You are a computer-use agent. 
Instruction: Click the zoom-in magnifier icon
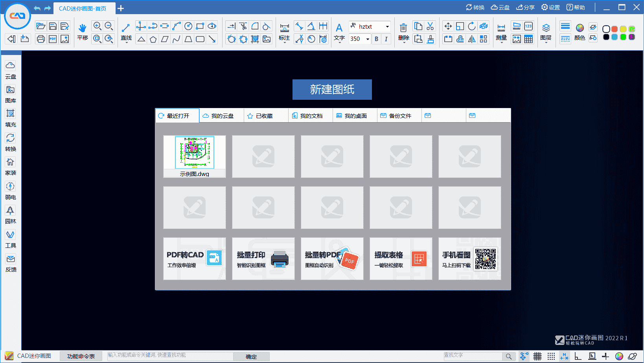[97, 26]
